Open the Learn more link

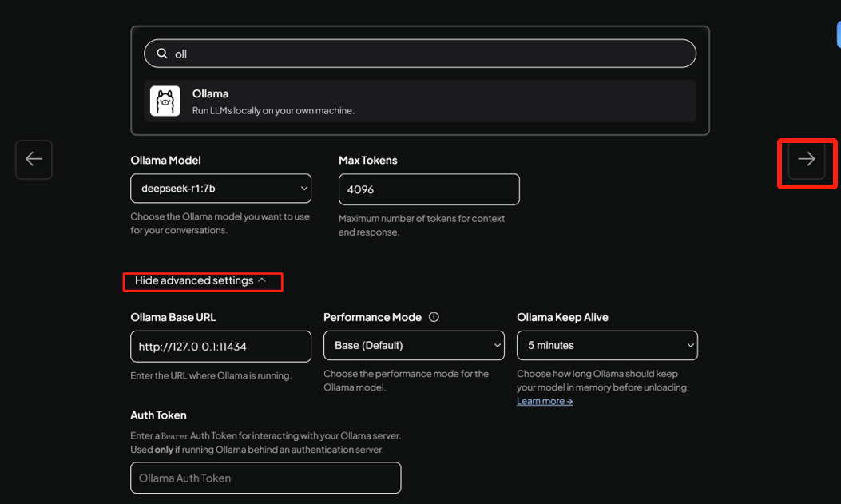[x=545, y=401]
